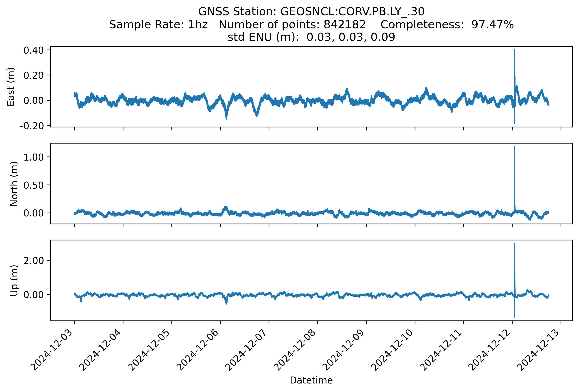Click the Sample Rate 1hz text

[x=158, y=24]
